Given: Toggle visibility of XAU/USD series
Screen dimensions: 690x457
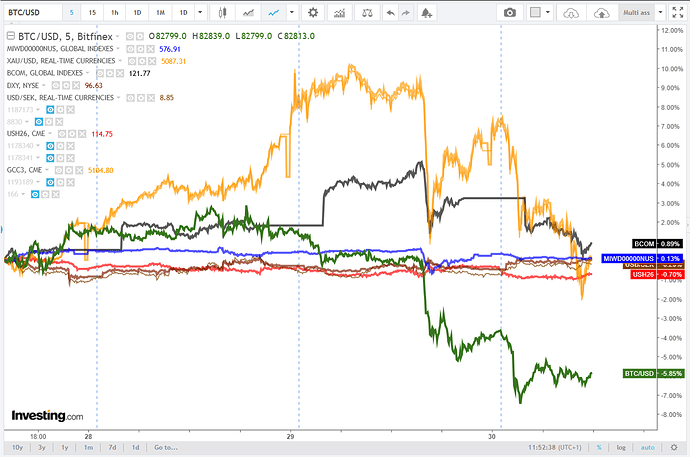Looking at the screenshot, I should coord(132,61).
